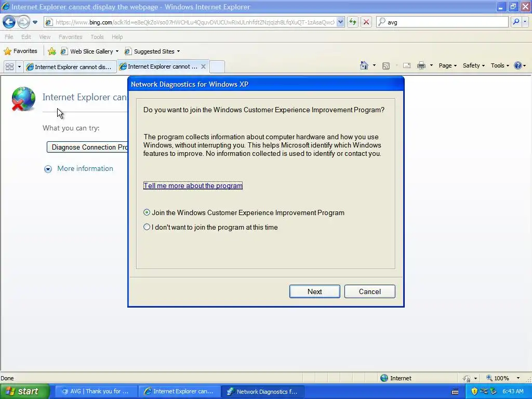Switch to AVG Thank you taskbar item
Screen dimensions: 532x399
point(96,392)
